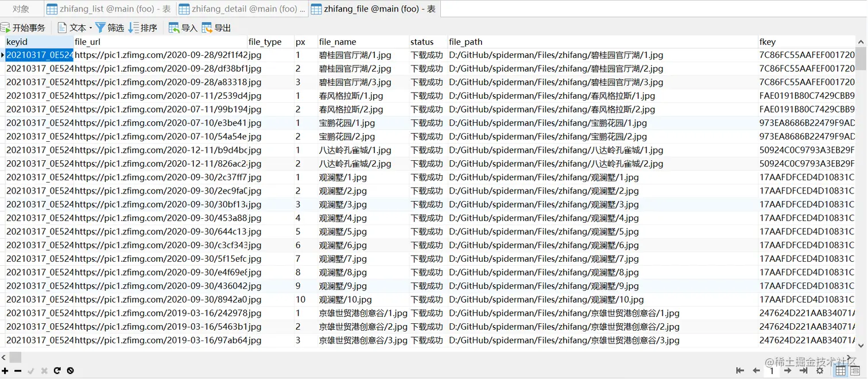Switch to form view
This screenshot has width=868, height=379.
pos(855,371)
